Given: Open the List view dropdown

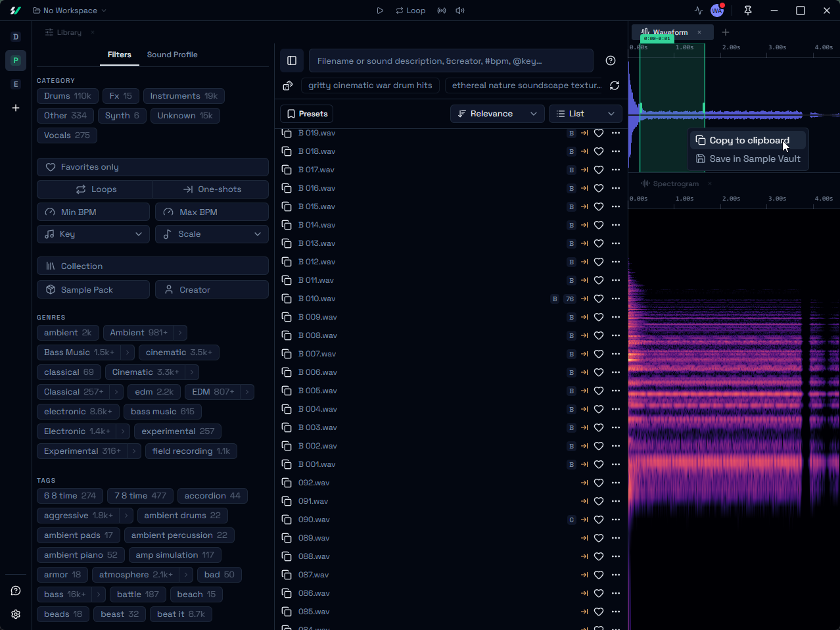Looking at the screenshot, I should 585,114.
